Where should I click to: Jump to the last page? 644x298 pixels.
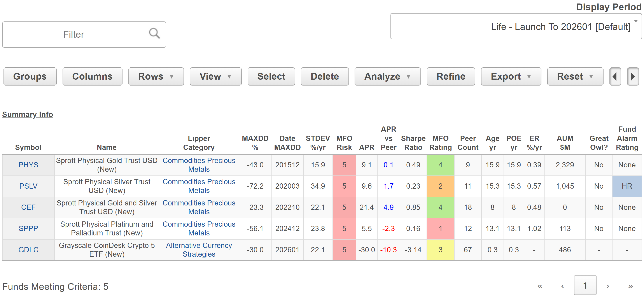click(630, 286)
